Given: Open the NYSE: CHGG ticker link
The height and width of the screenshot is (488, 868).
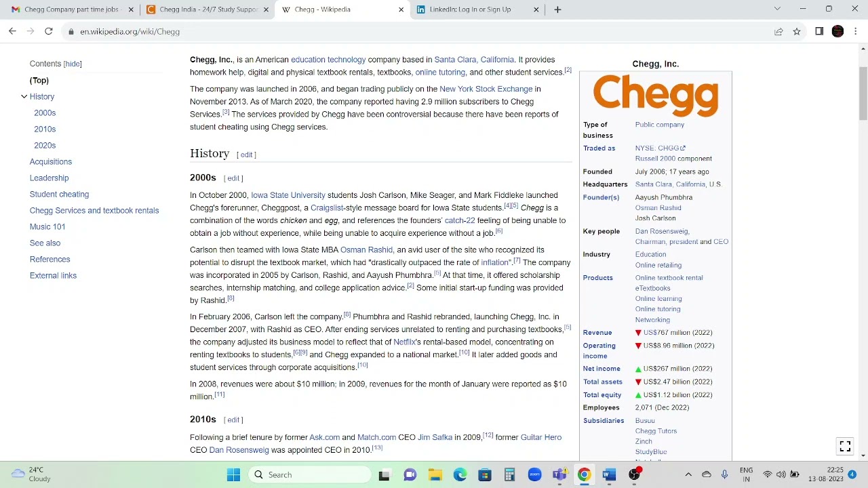Looking at the screenshot, I should (660, 148).
